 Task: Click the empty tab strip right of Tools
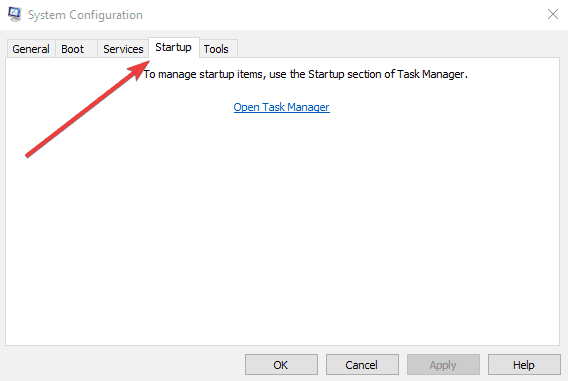click(x=398, y=48)
